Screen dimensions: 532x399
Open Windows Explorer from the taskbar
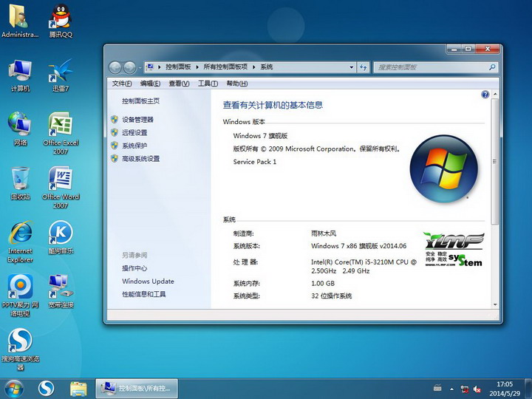click(x=78, y=389)
